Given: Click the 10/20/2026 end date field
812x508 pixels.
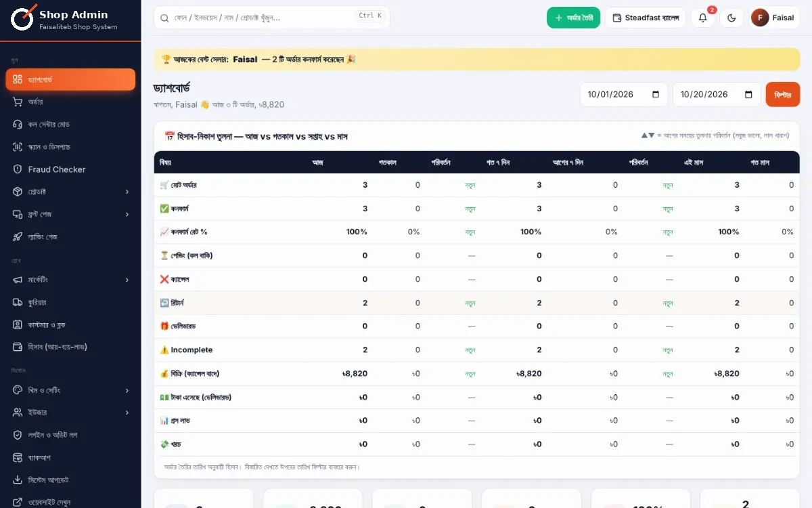Looking at the screenshot, I should tap(717, 94).
